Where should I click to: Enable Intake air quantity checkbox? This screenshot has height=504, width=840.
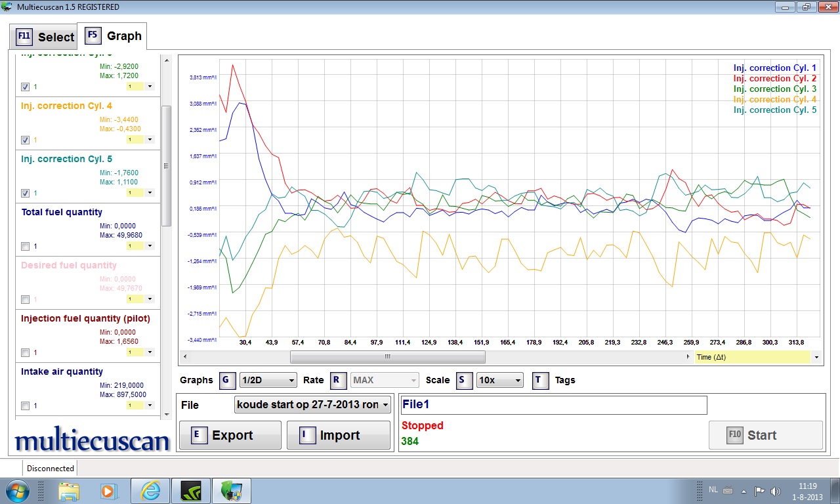click(25, 406)
